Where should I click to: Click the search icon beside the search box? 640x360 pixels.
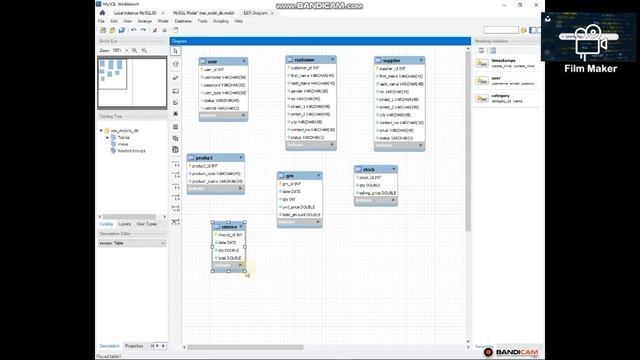[524, 30]
